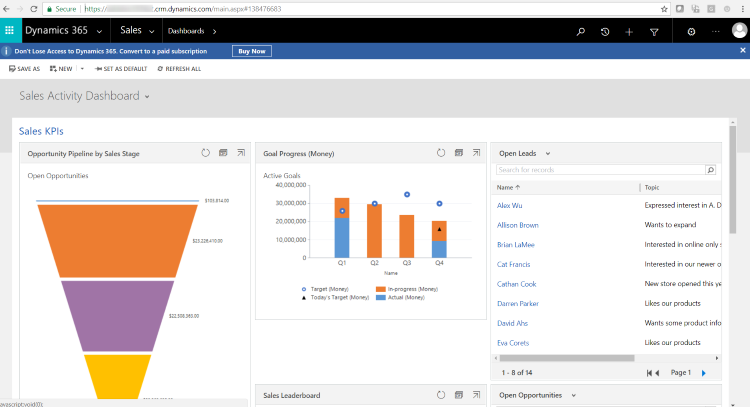Viewport: 750px width, 407px height.
Task: Enlarge the Goal Progress (Money) chart
Action: pos(476,153)
